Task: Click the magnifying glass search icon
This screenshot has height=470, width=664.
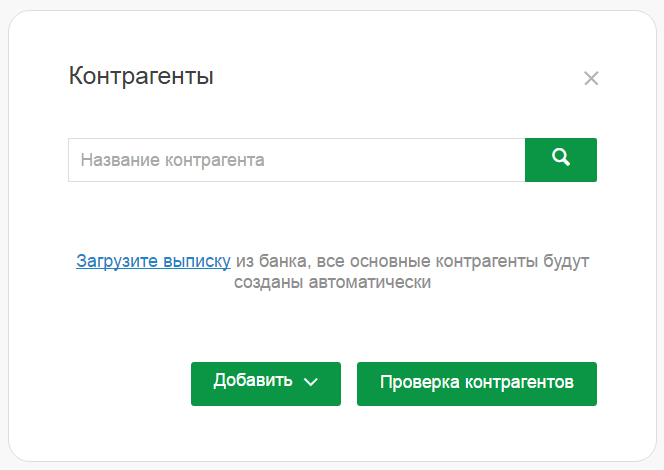Action: [561, 158]
